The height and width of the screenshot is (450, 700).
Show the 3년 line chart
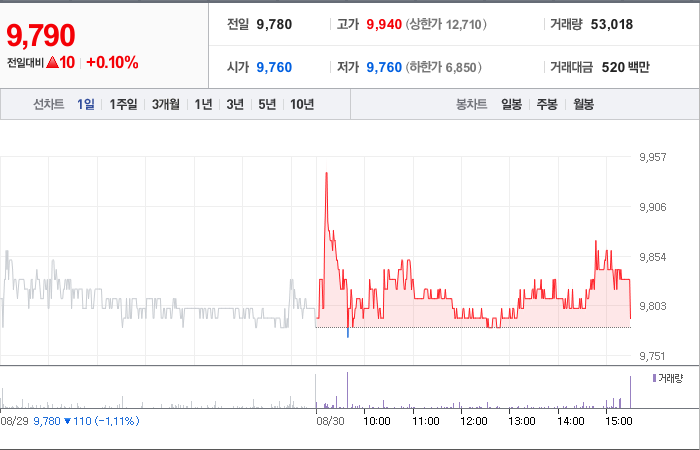pos(235,104)
